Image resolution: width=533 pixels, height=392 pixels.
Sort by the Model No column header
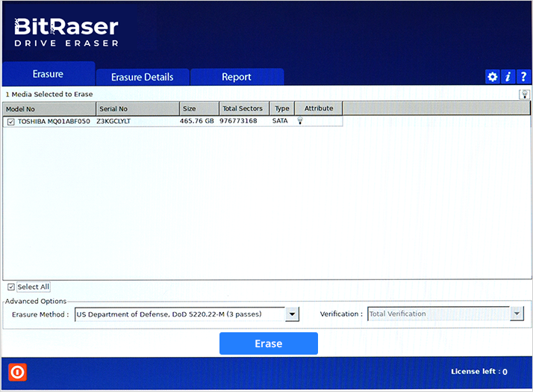tap(49, 109)
